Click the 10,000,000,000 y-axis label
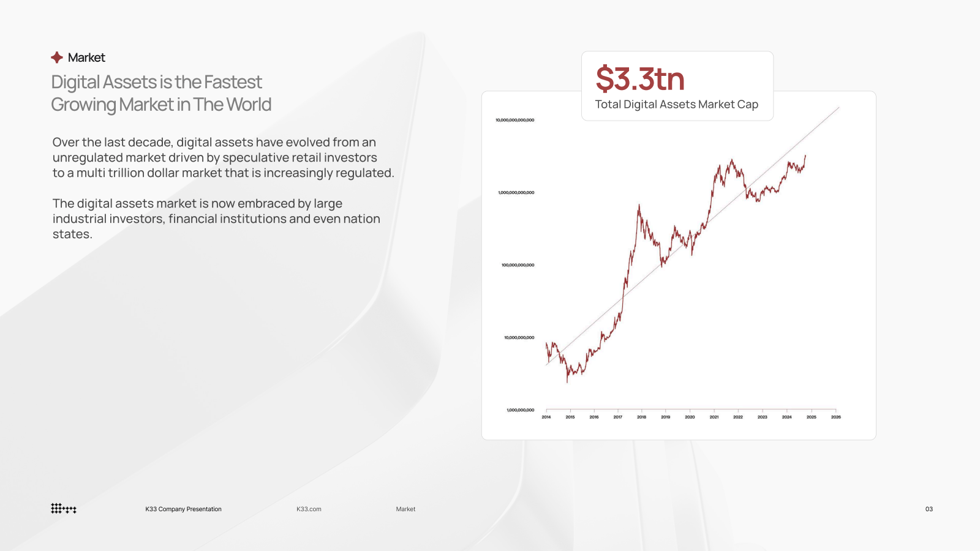 (519, 337)
